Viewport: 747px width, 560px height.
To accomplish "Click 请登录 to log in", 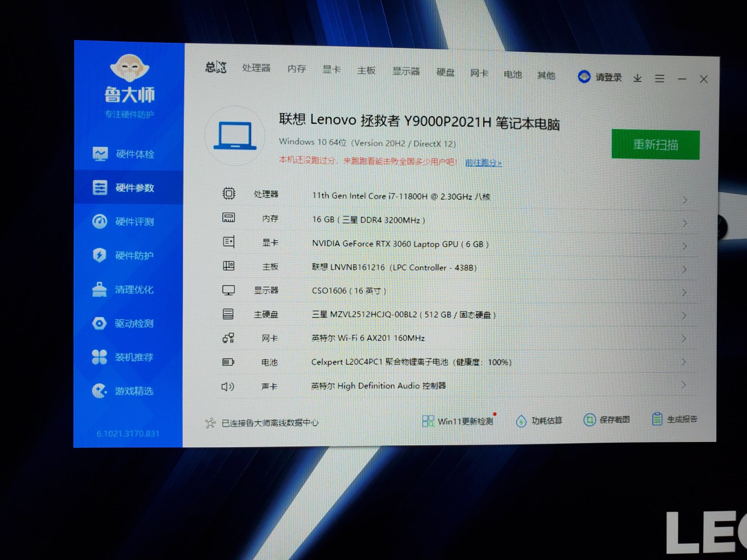I will [x=609, y=77].
